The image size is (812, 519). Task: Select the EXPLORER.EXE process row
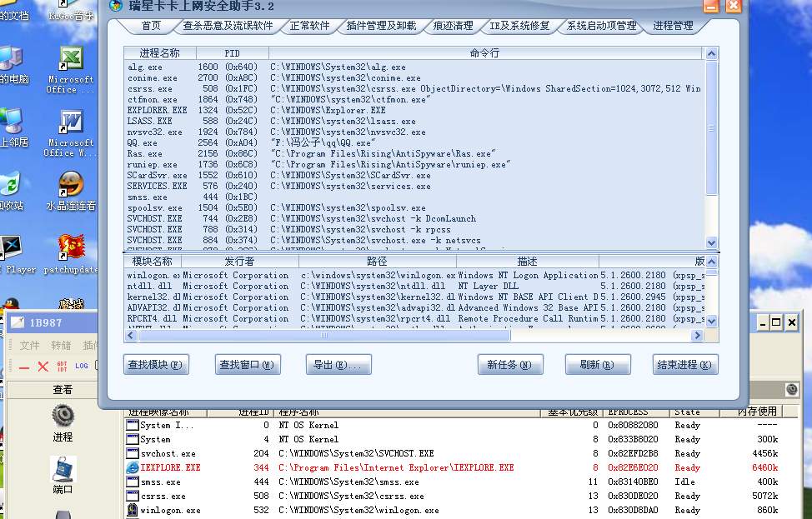point(414,110)
